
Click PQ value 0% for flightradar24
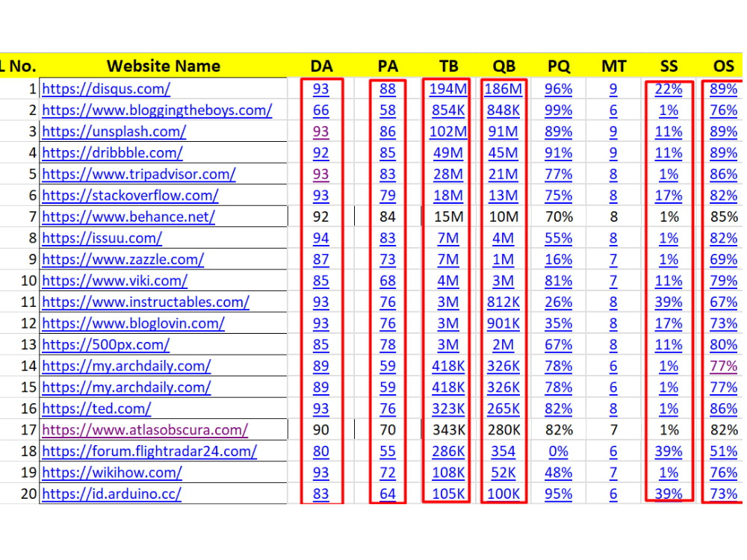558,452
